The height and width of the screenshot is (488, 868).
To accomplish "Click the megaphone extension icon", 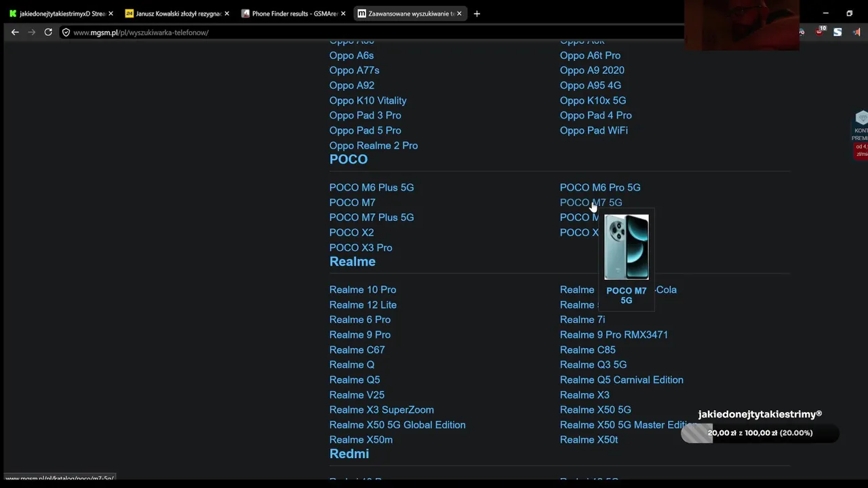I will pyautogui.click(x=856, y=32).
